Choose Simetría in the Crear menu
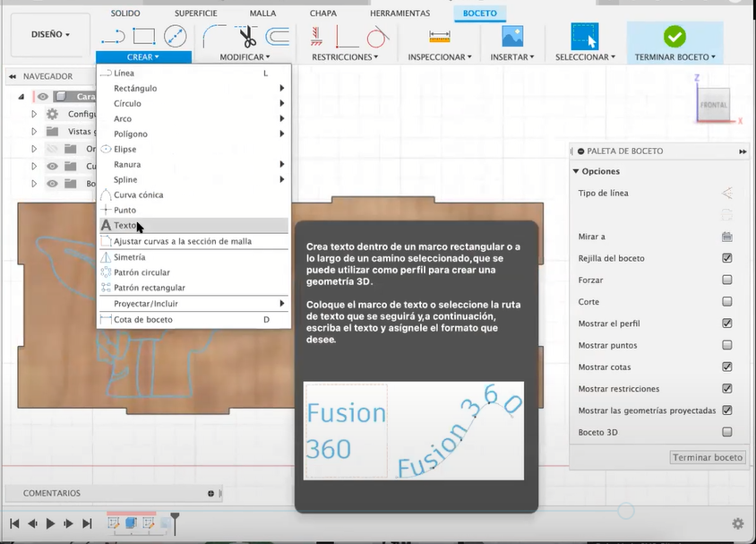756x544 pixels. pos(193,257)
